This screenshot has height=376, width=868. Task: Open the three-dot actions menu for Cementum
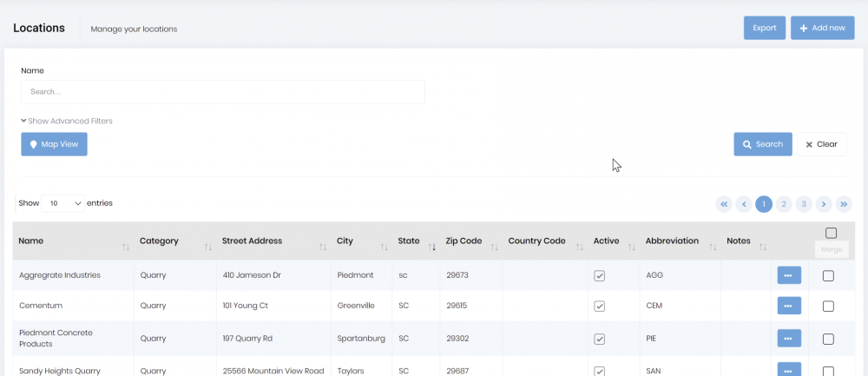point(788,306)
